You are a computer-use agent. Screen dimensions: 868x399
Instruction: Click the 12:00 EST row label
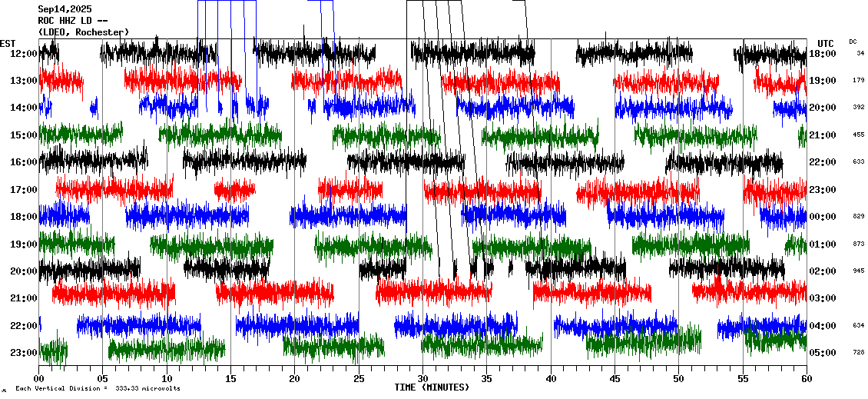click(x=25, y=54)
